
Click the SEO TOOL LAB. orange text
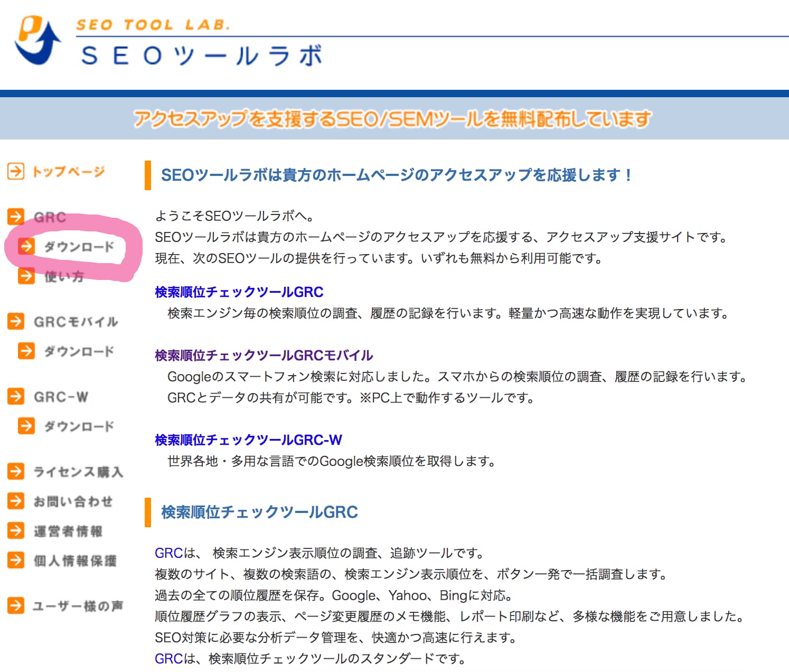pyautogui.click(x=153, y=25)
